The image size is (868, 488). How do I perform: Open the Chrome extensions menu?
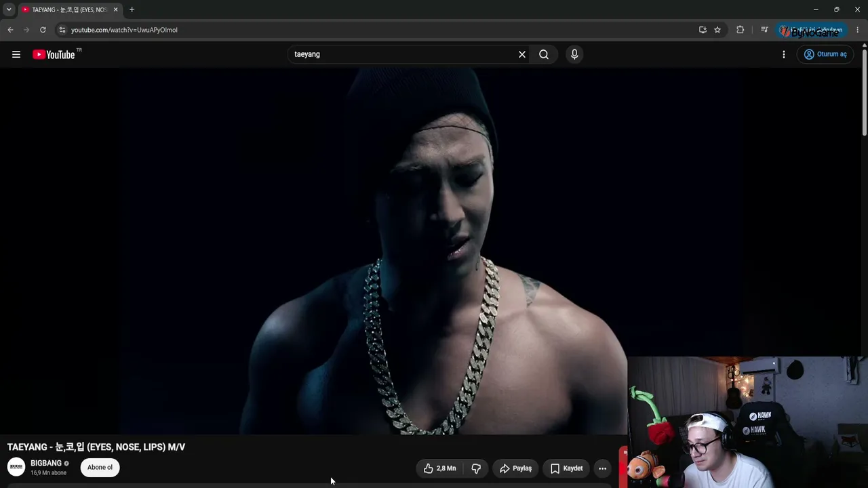(x=740, y=30)
